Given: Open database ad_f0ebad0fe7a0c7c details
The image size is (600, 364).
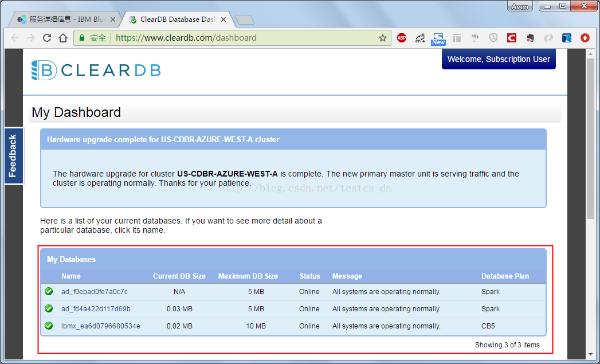Looking at the screenshot, I should point(95,292).
